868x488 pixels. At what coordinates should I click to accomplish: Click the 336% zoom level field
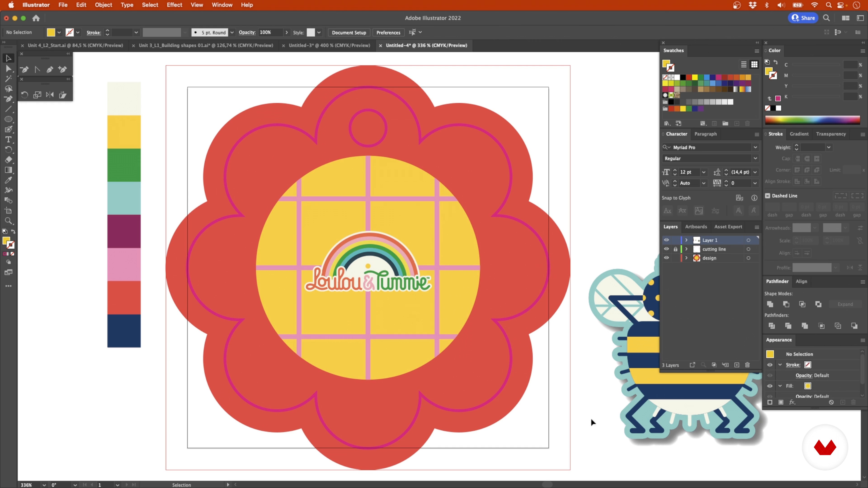click(30, 485)
